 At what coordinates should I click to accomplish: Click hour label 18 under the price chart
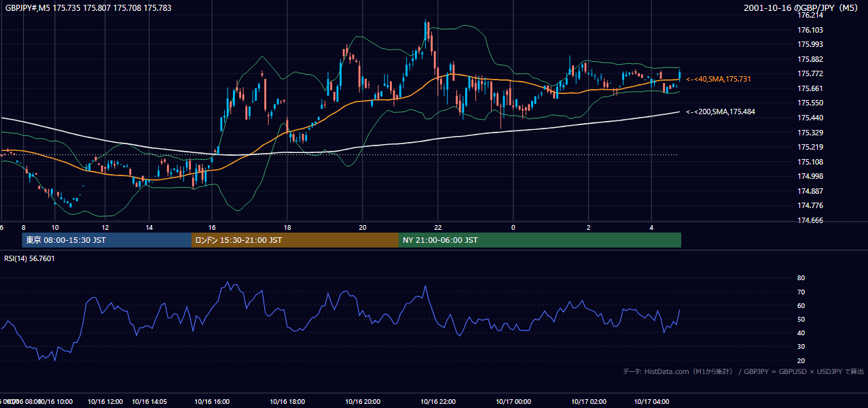(x=287, y=227)
